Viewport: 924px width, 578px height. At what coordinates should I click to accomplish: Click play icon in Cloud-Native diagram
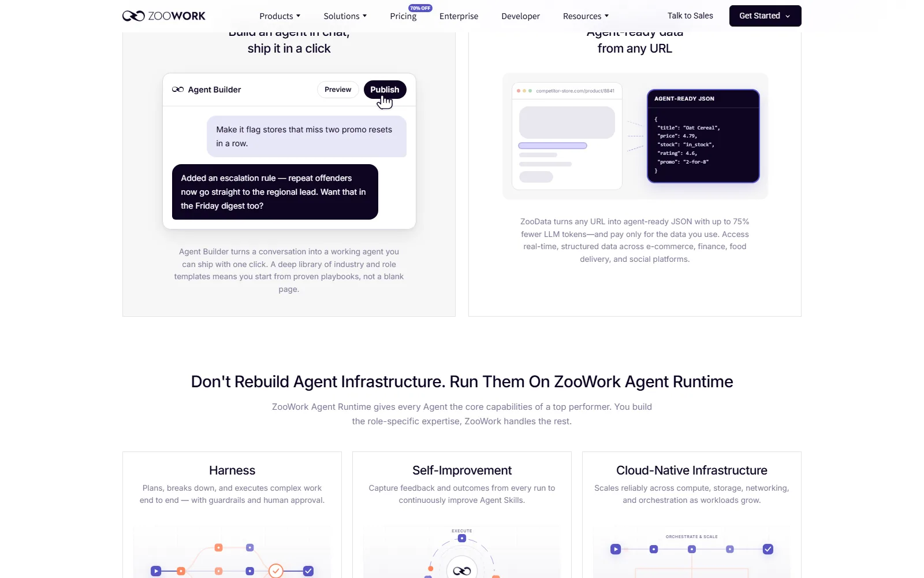click(616, 549)
